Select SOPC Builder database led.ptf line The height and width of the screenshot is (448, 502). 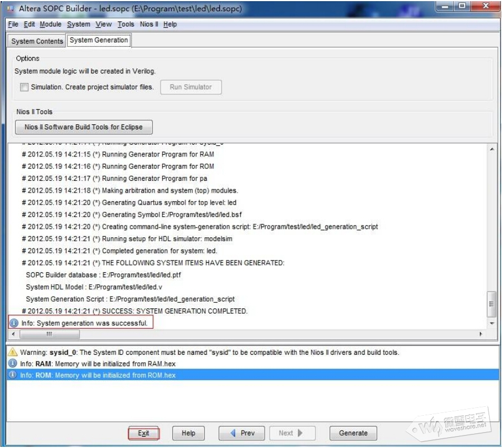[x=103, y=275]
